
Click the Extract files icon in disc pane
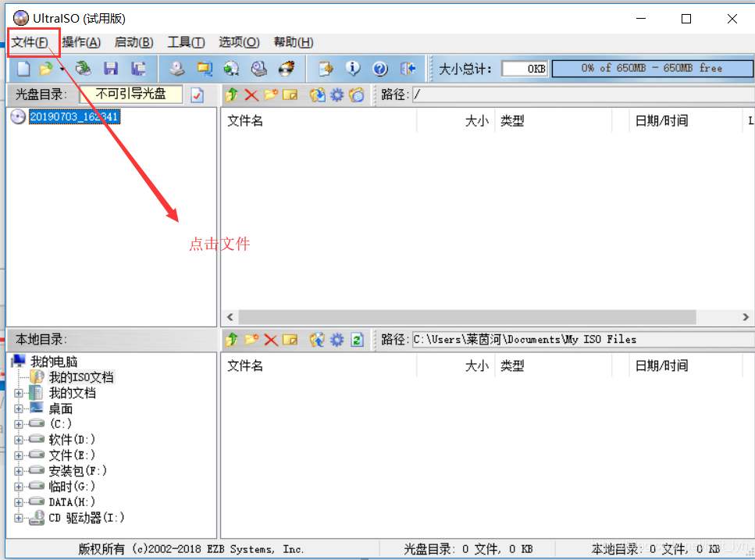click(x=317, y=95)
